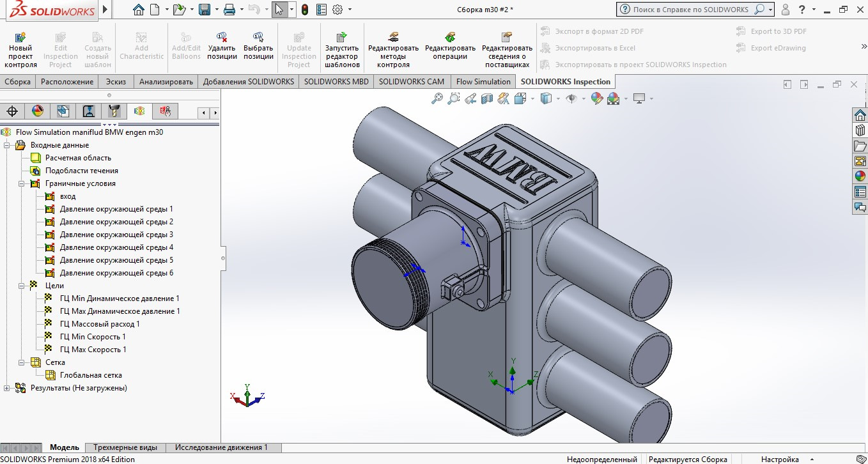Image resolution: width=868 pixels, height=464 pixels.
Task: Select Zoom to Area tool
Action: coord(454,98)
